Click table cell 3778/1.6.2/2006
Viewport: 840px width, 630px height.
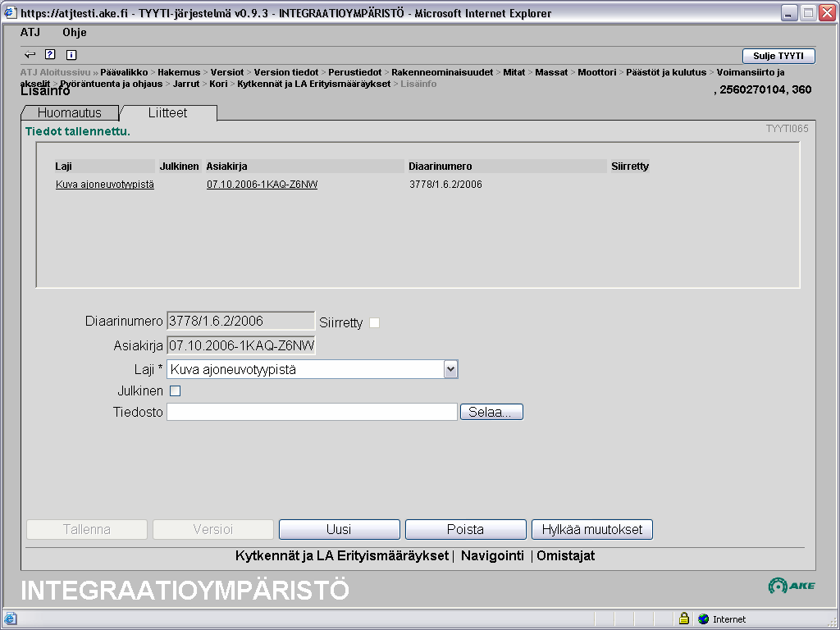[445, 185]
